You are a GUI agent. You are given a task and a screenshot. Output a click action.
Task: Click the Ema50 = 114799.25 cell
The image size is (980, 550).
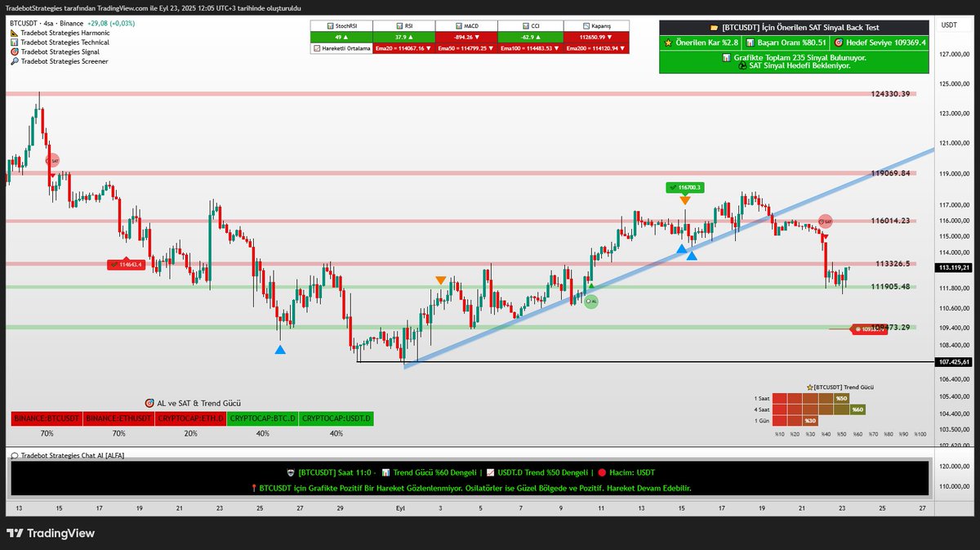coord(466,48)
